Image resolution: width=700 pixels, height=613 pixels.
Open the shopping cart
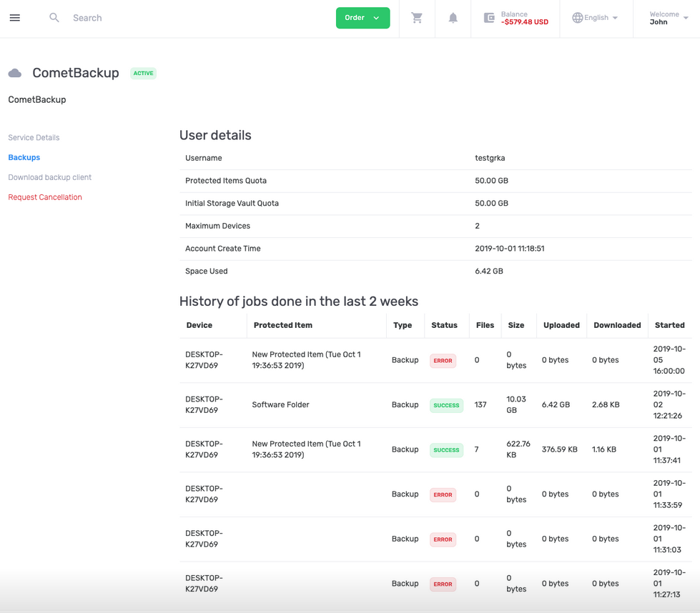(417, 18)
